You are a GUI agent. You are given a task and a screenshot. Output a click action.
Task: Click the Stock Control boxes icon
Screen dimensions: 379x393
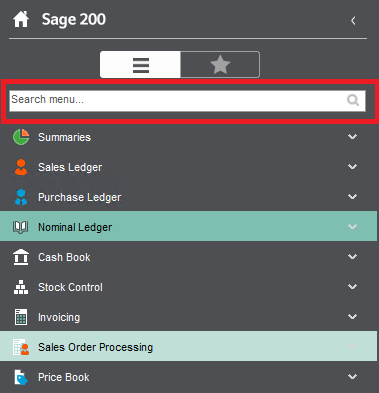pos(21,287)
